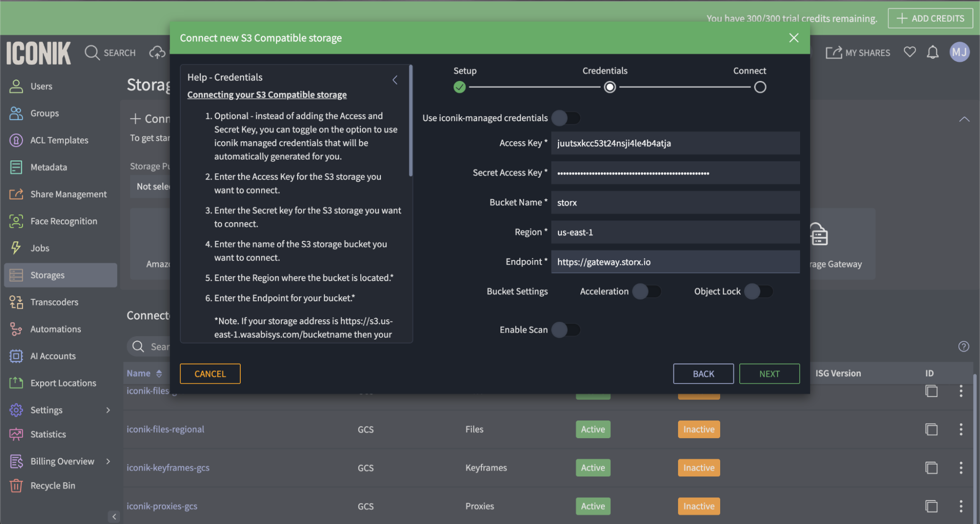Collapse the Connect storage section chevron
This screenshot has width=980, height=524.
click(964, 119)
